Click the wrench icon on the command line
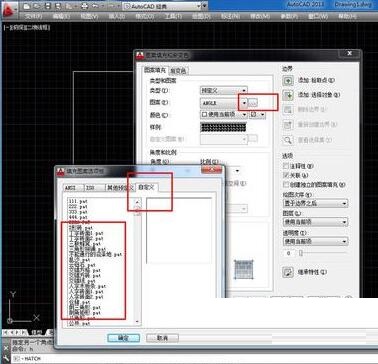This screenshot has width=378, height=364. 6,358
